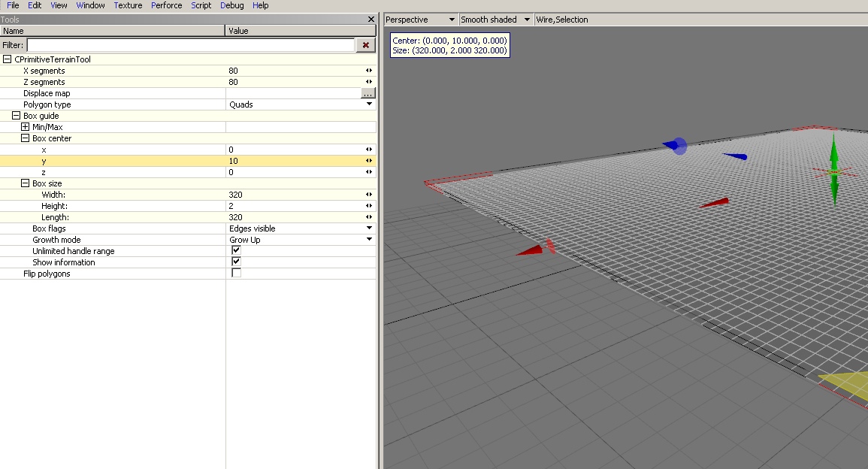Collapse the Box guide group
868x469 pixels.
point(16,116)
